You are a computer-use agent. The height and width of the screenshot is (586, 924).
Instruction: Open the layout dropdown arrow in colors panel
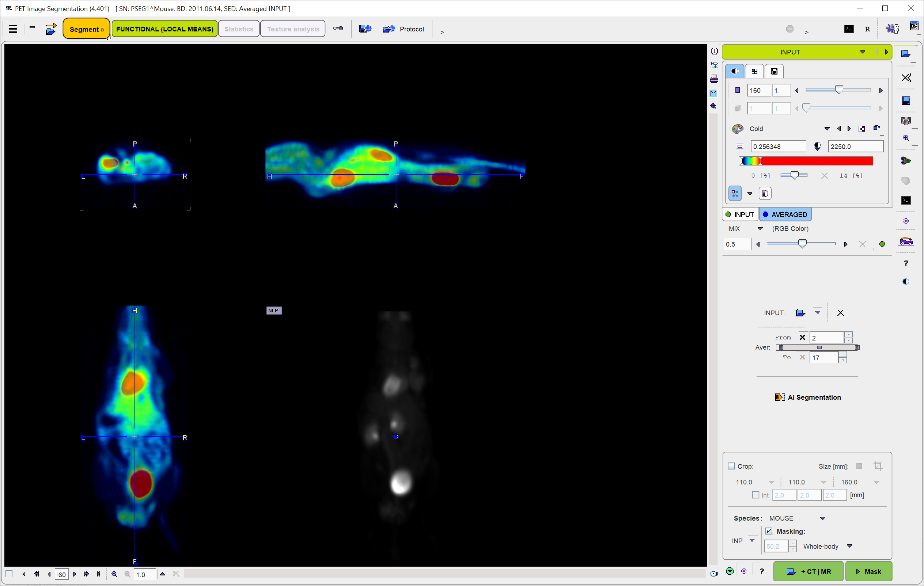pos(750,194)
